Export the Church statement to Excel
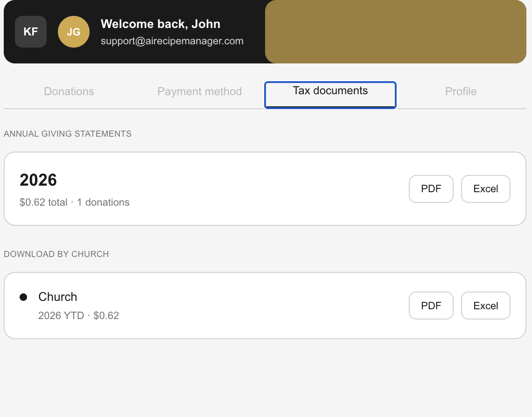This screenshot has height=417, width=532. pyautogui.click(x=486, y=306)
